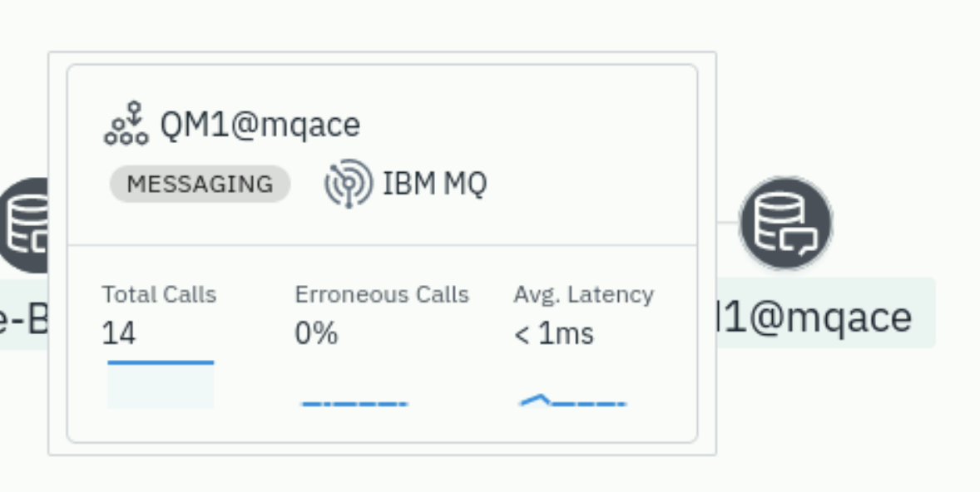Click the connection line leading to the right node
The image size is (980, 492).
tap(728, 222)
